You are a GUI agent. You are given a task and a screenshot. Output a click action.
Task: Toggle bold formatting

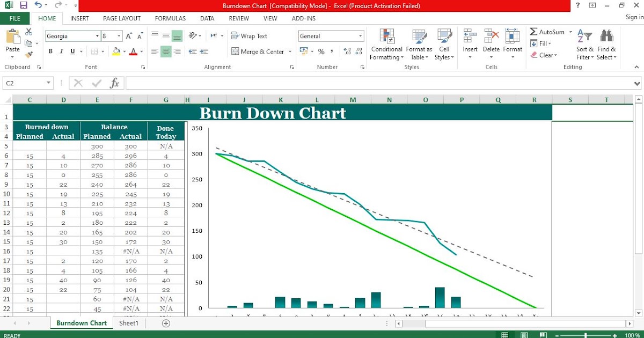[50, 51]
